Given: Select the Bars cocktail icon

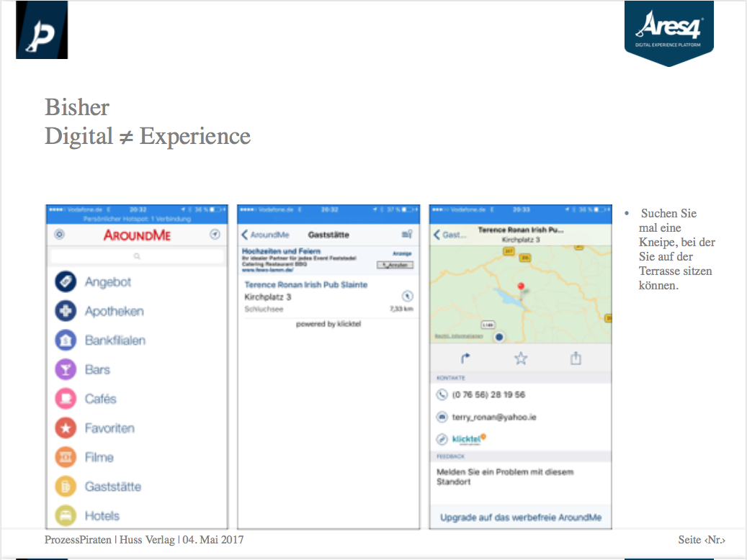Looking at the screenshot, I should pos(66,369).
